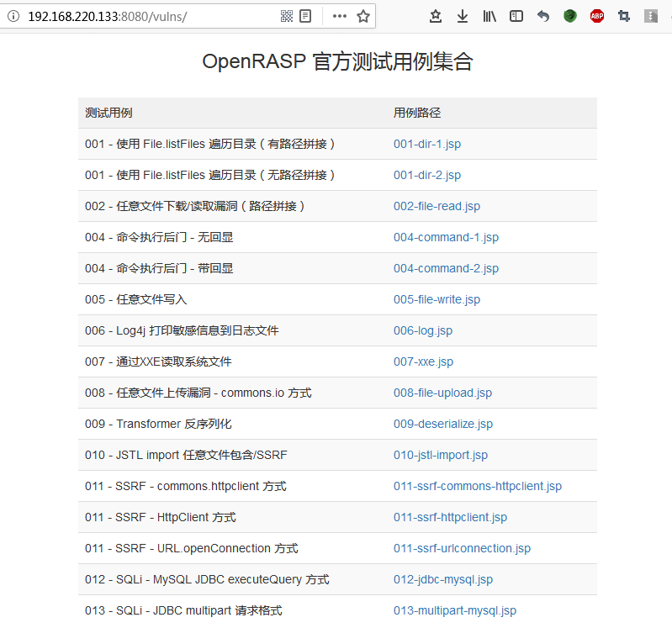Select text '006 - Log4j 打印敏感信息到日志文件'

(182, 330)
